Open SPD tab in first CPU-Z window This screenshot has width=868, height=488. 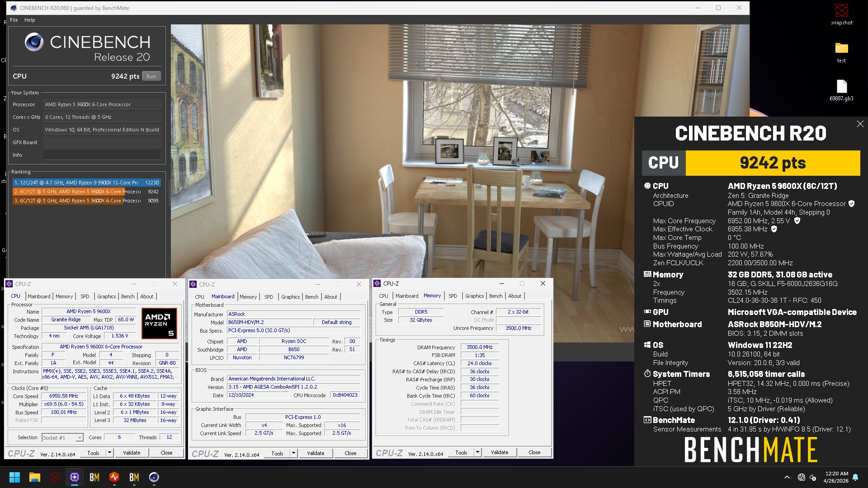(85, 296)
